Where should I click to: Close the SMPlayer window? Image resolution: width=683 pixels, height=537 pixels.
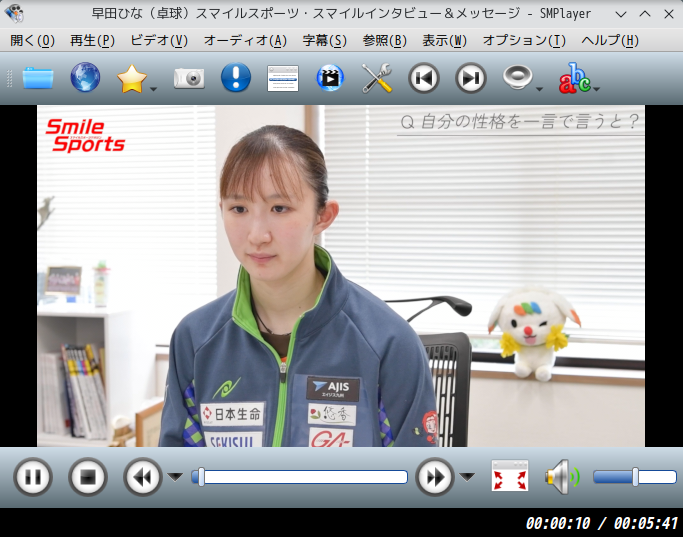(669, 14)
